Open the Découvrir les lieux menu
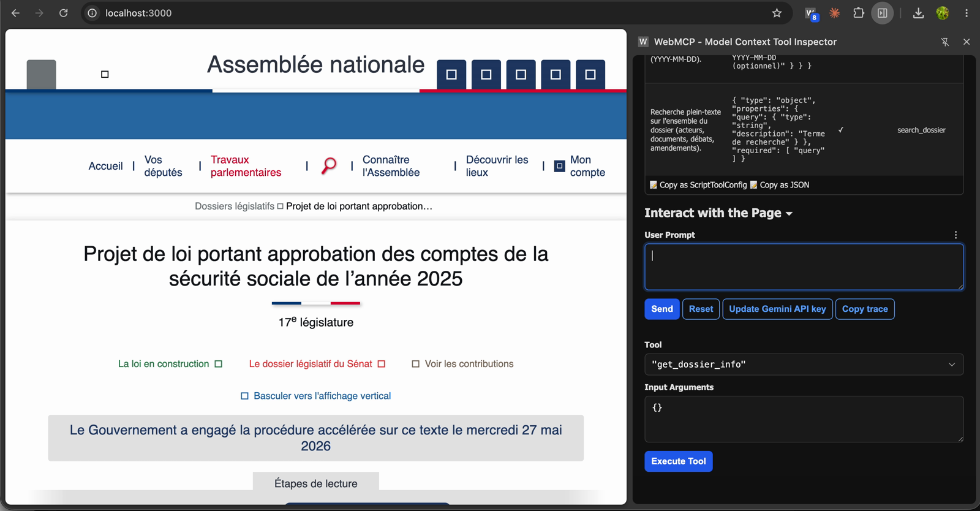This screenshot has width=980, height=511. tap(497, 166)
